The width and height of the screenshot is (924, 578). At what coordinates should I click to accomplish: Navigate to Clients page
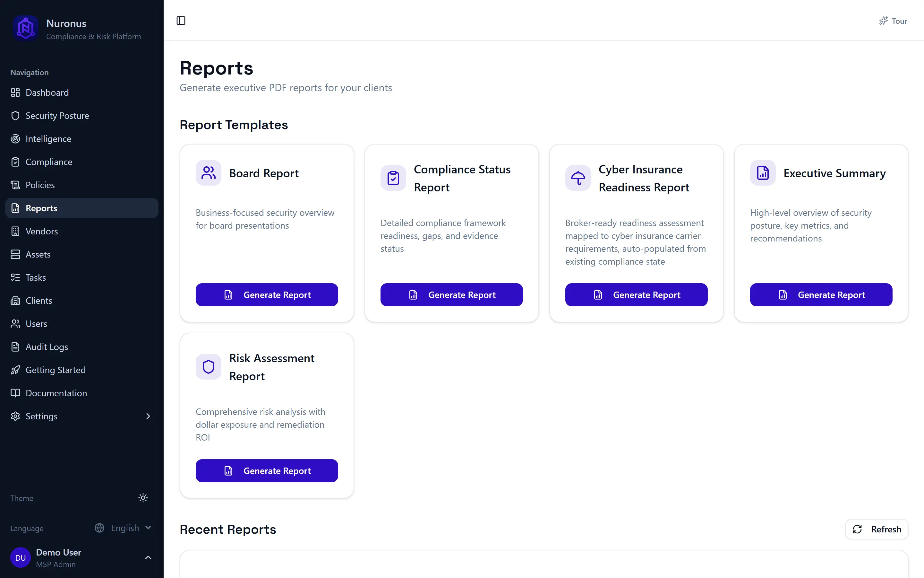pos(82,301)
